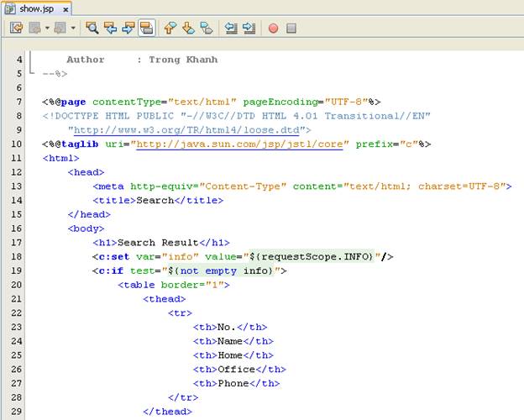
Task: Start macro recording red circle
Action: pos(274,28)
